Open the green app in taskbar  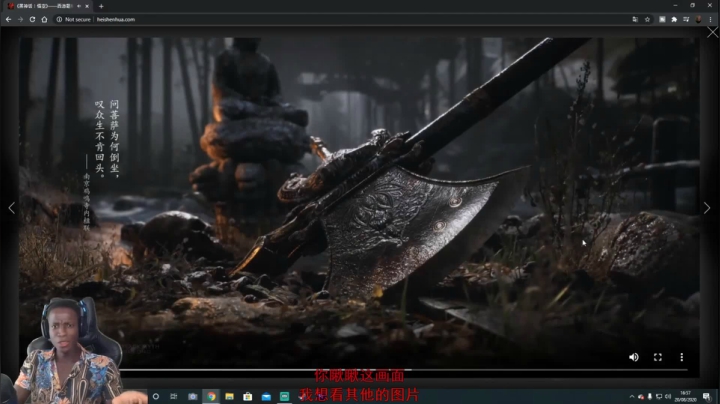(x=284, y=396)
